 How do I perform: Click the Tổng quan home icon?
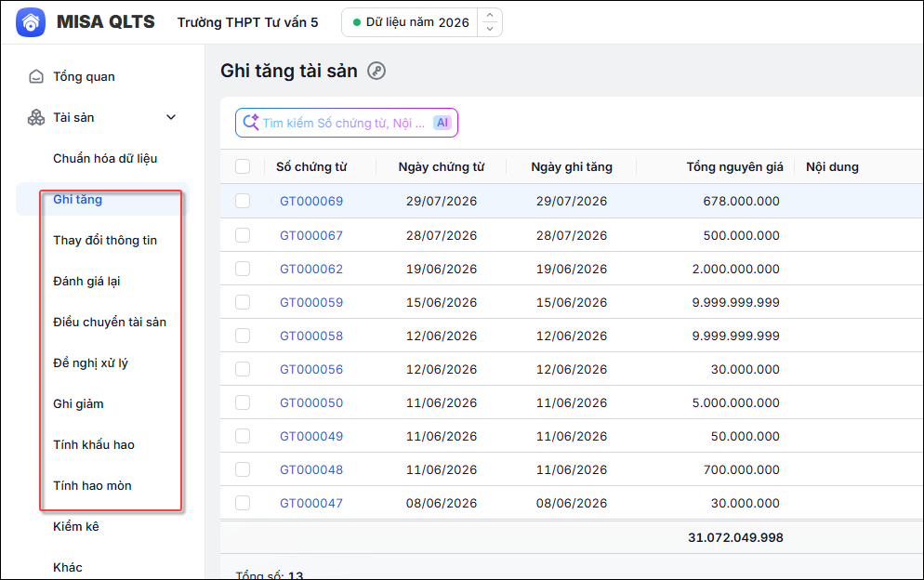[36, 76]
